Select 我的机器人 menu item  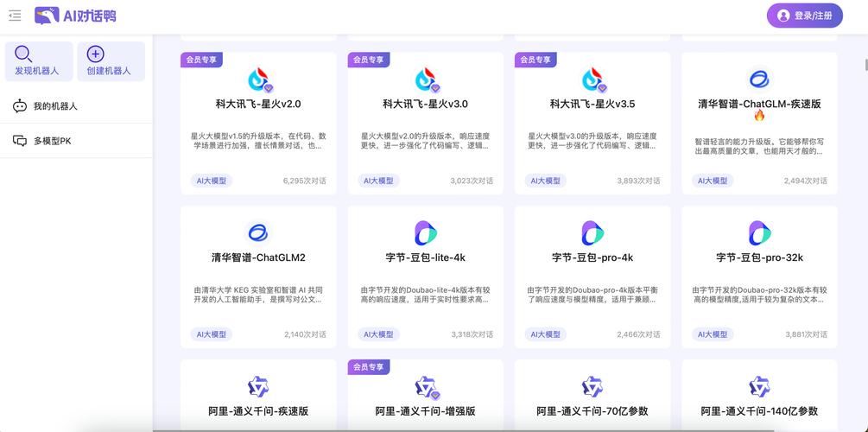(x=76, y=106)
